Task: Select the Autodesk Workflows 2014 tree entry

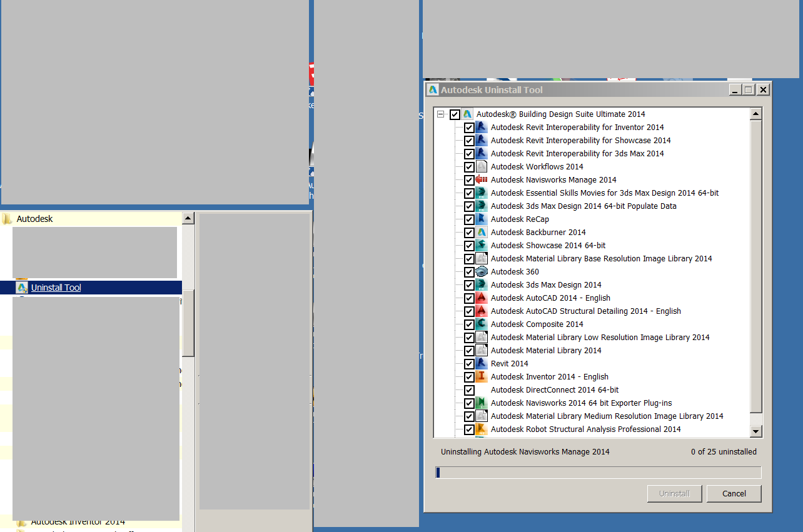Action: click(x=537, y=166)
